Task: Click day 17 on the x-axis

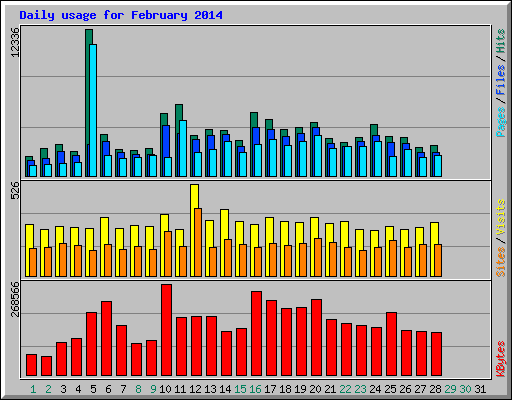Action: pyautogui.click(x=270, y=389)
